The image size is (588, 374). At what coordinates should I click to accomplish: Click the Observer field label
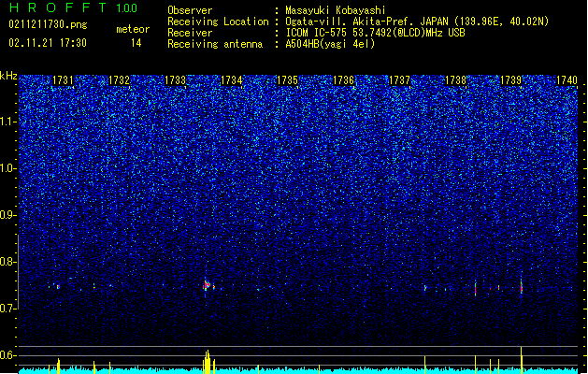(x=190, y=10)
